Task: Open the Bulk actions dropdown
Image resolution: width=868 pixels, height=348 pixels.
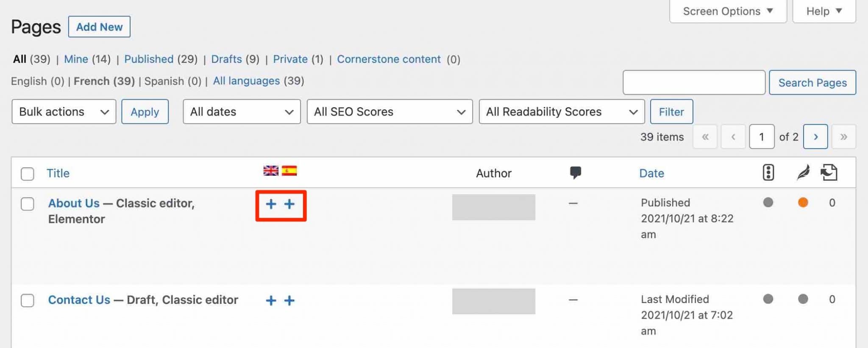Action: [64, 112]
